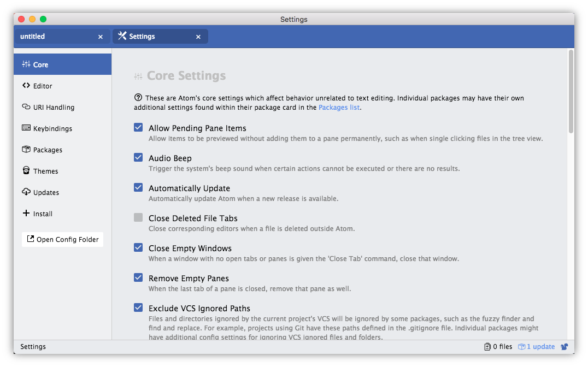The width and height of the screenshot is (588, 367).
Task: Click the Packages box icon
Action: click(26, 149)
